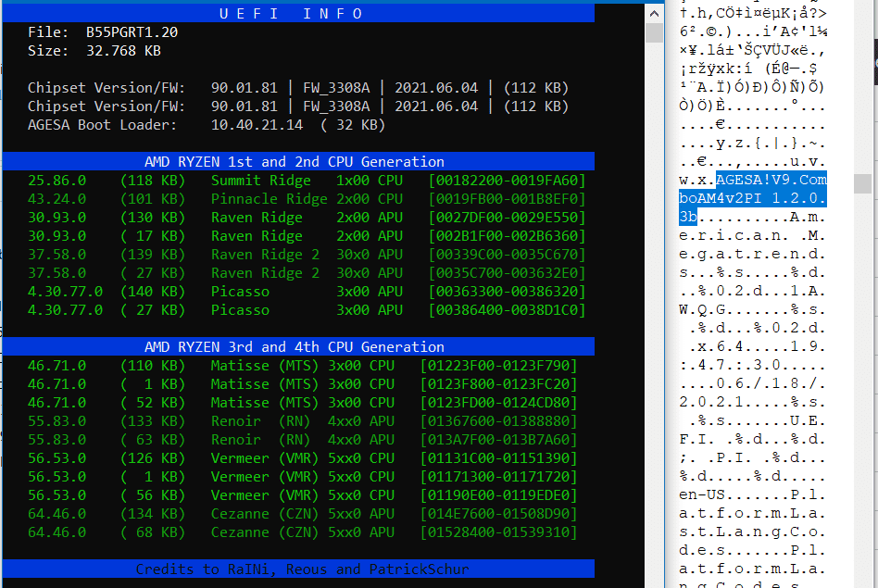This screenshot has width=878, height=588.
Task: Click address range [0027DF00-0029E550]
Action: 507,217
